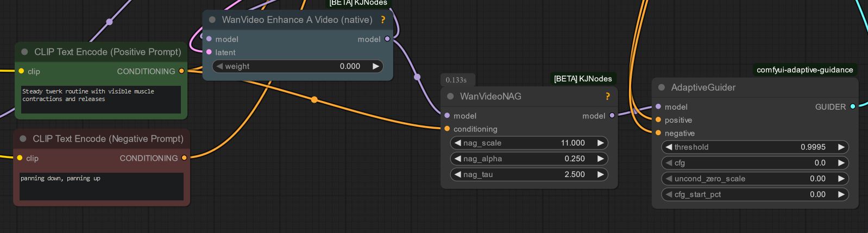The width and height of the screenshot is (868, 233).
Task: Click the positive prompt text box
Action: 101,99
